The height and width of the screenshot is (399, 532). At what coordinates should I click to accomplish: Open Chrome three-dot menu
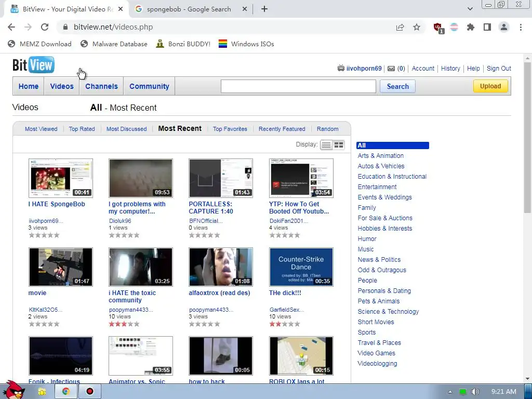click(521, 27)
